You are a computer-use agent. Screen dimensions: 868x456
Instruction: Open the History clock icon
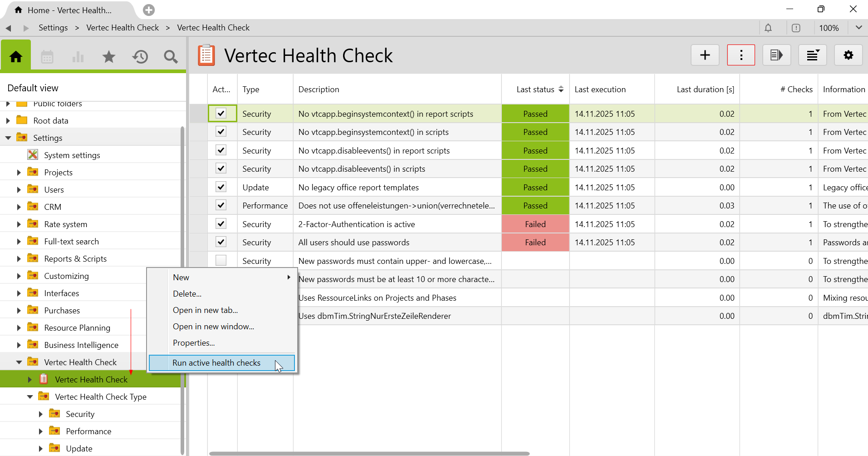pos(140,57)
